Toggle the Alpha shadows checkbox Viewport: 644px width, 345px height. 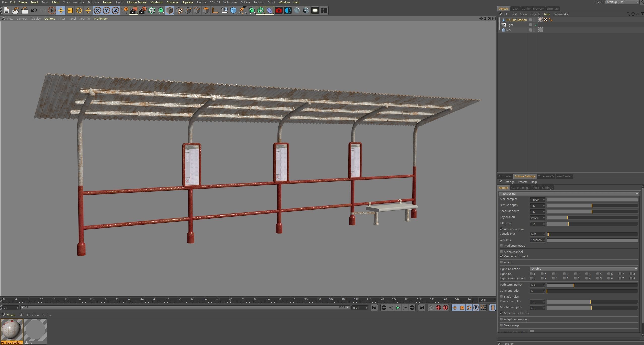pos(501,229)
